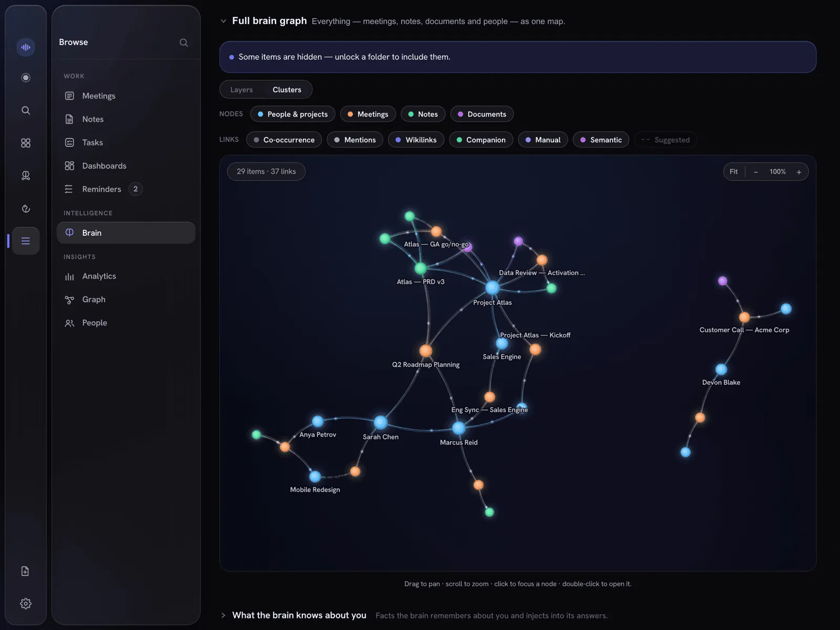Expand What the brain knows about you
Image resolution: width=840 pixels, height=630 pixels.
click(223, 615)
